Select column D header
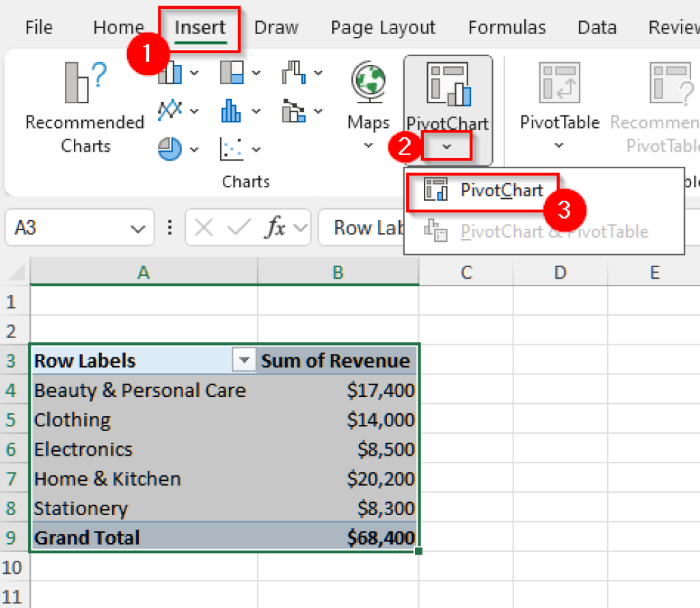The height and width of the screenshot is (608, 700). click(x=561, y=272)
